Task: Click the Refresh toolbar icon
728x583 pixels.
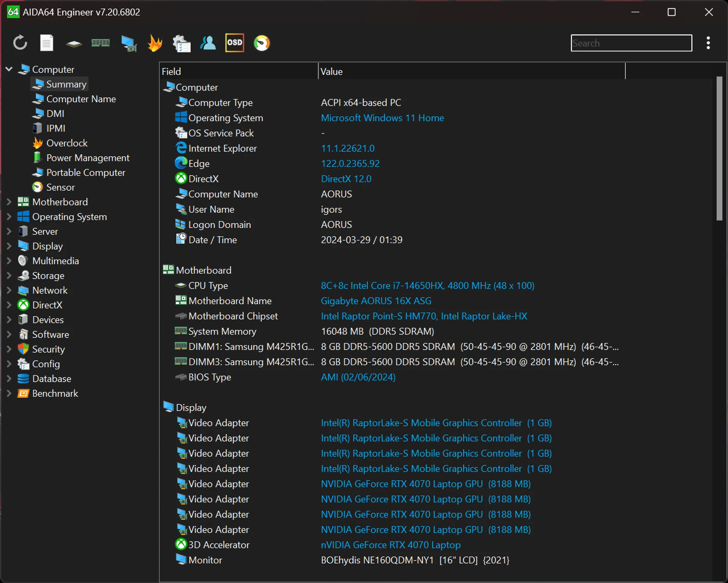Action: pos(20,43)
